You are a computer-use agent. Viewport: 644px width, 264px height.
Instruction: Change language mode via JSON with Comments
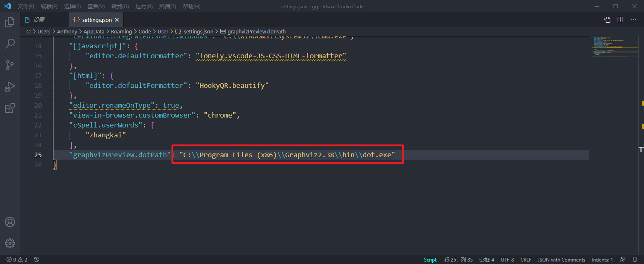[562, 260]
